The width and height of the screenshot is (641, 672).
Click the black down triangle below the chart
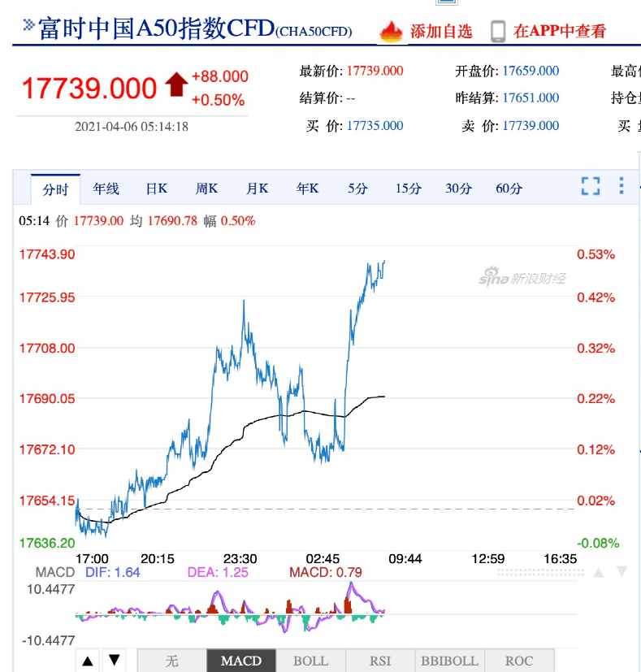point(115,661)
